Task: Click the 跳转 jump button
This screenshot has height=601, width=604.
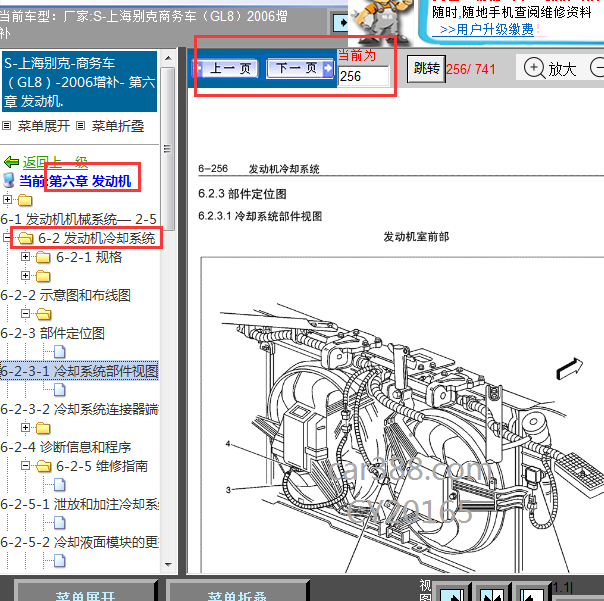Action: tap(426, 69)
